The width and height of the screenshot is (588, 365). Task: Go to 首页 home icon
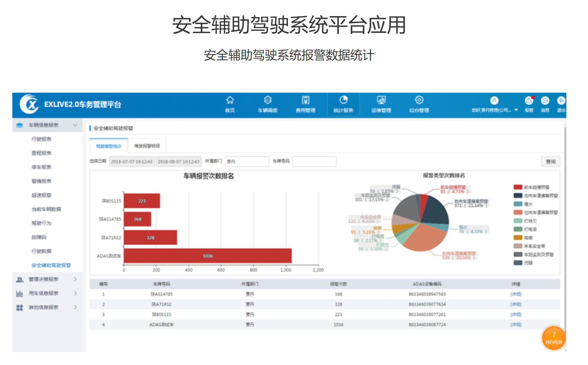tap(230, 100)
